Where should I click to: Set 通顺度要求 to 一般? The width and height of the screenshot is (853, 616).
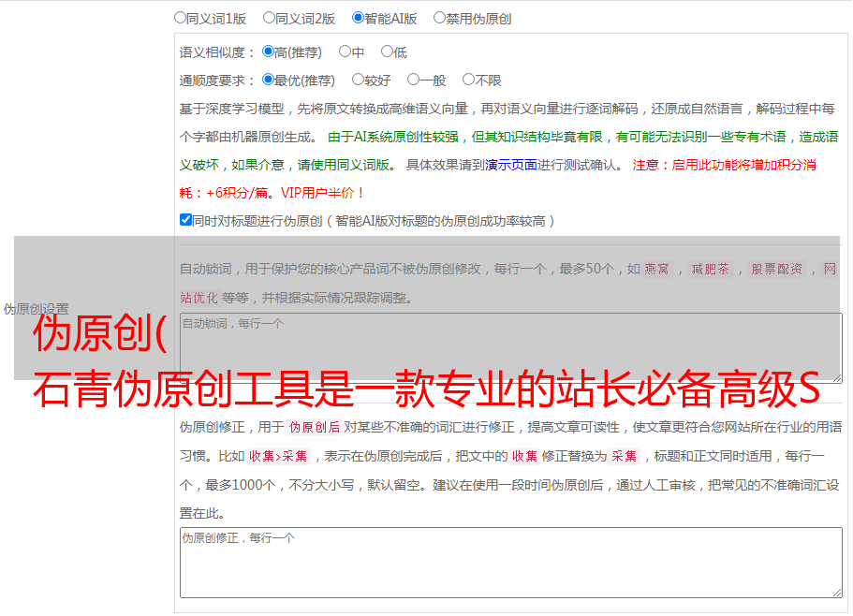[x=414, y=80]
